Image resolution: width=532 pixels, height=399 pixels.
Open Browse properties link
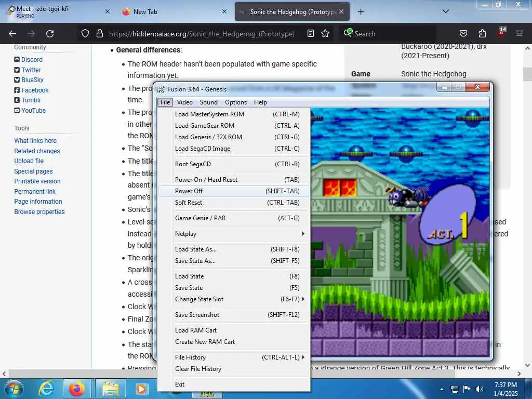click(39, 212)
